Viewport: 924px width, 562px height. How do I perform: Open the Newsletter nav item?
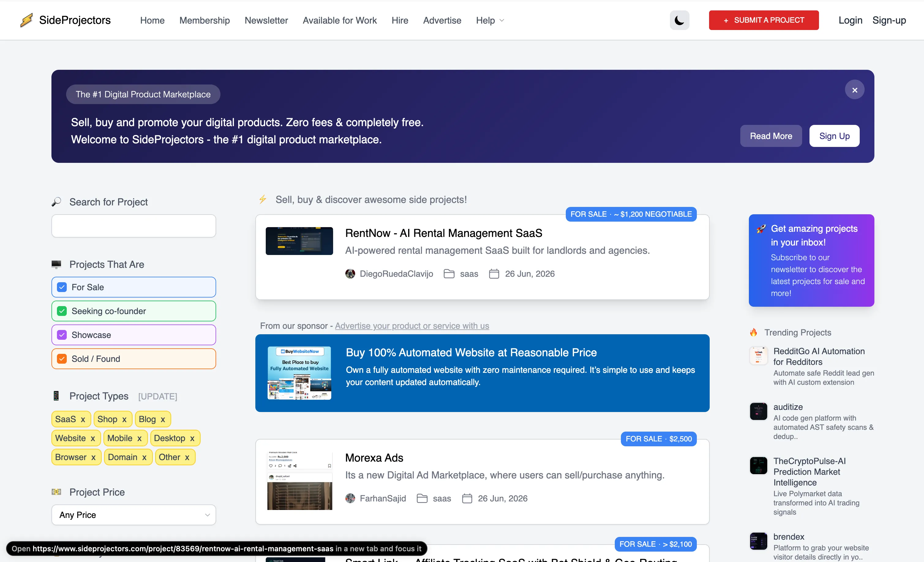pyautogui.click(x=266, y=20)
